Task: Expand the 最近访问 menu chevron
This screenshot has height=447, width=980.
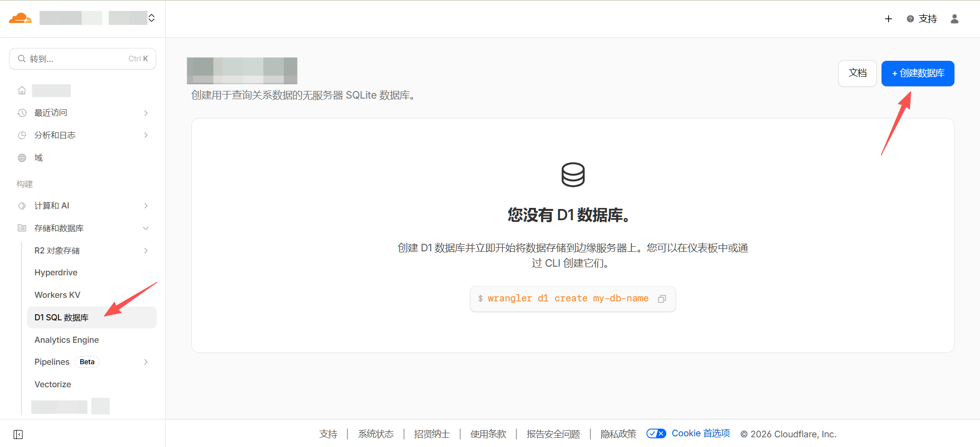Action: click(x=146, y=113)
